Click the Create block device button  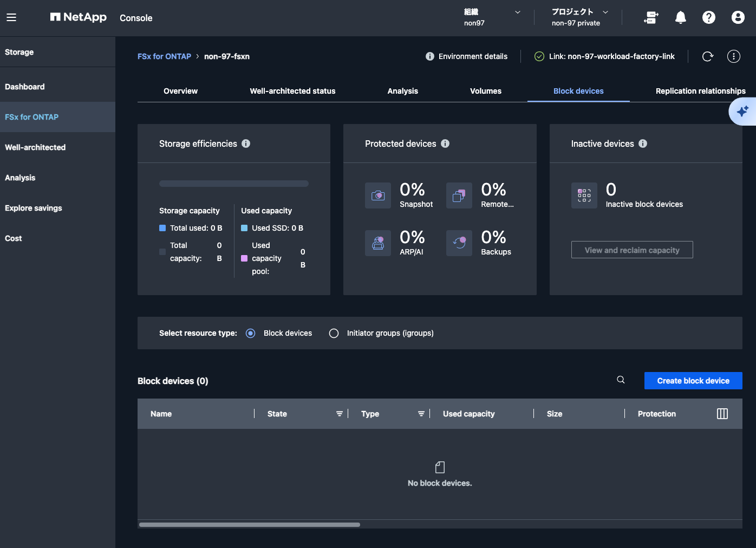[693, 381]
